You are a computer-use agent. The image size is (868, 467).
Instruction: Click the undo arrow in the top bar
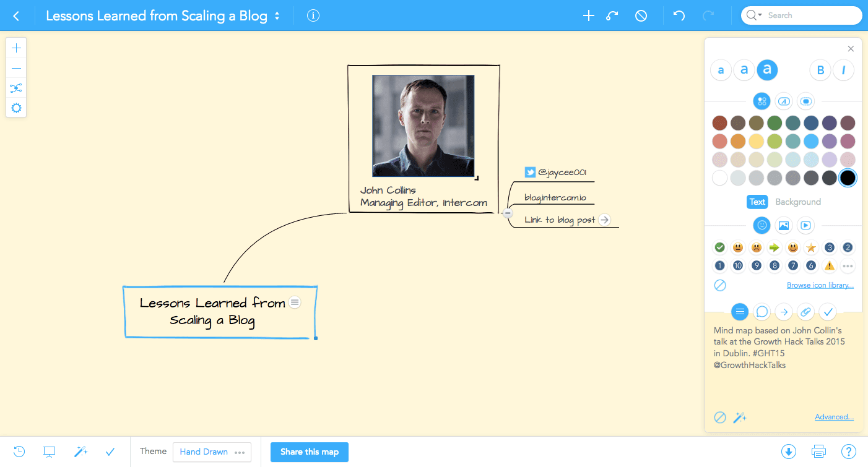click(679, 16)
